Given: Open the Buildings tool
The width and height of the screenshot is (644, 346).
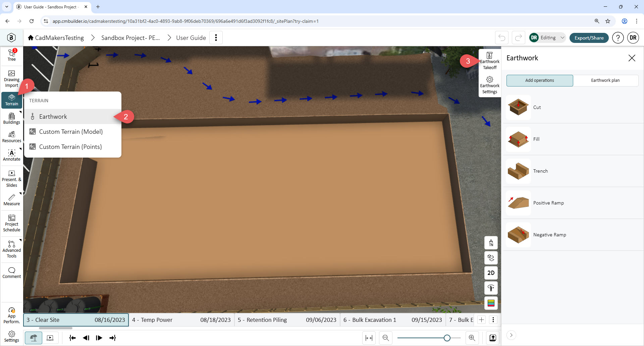Looking at the screenshot, I should point(12,119).
